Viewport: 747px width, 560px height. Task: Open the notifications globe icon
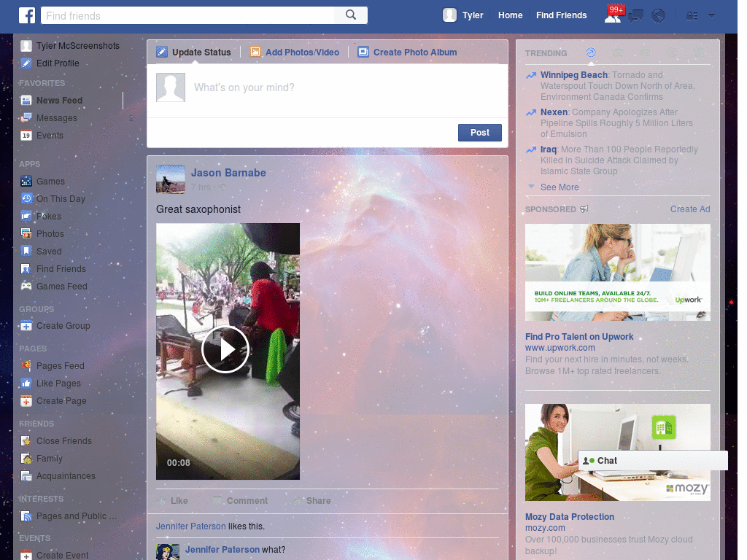[659, 16]
